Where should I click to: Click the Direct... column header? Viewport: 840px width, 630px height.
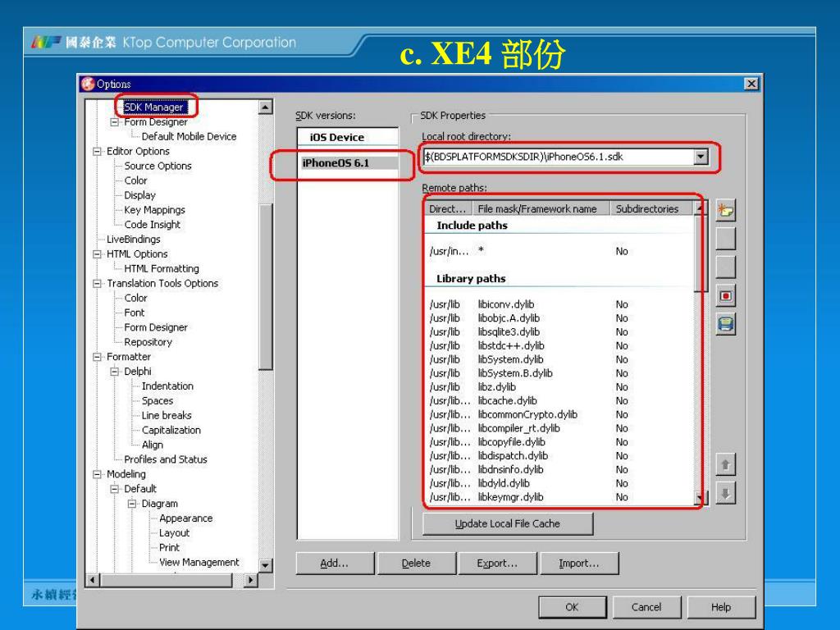coord(449,209)
